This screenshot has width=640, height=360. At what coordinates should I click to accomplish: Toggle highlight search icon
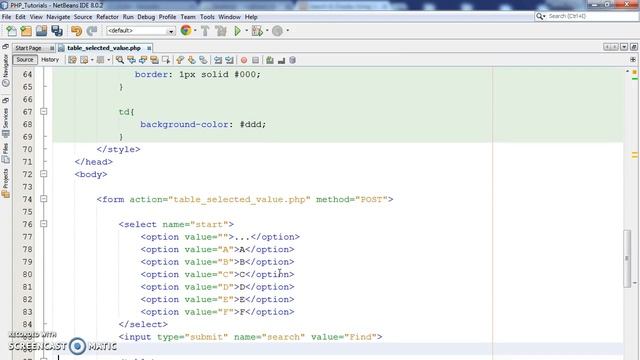pyautogui.click(x=154, y=60)
